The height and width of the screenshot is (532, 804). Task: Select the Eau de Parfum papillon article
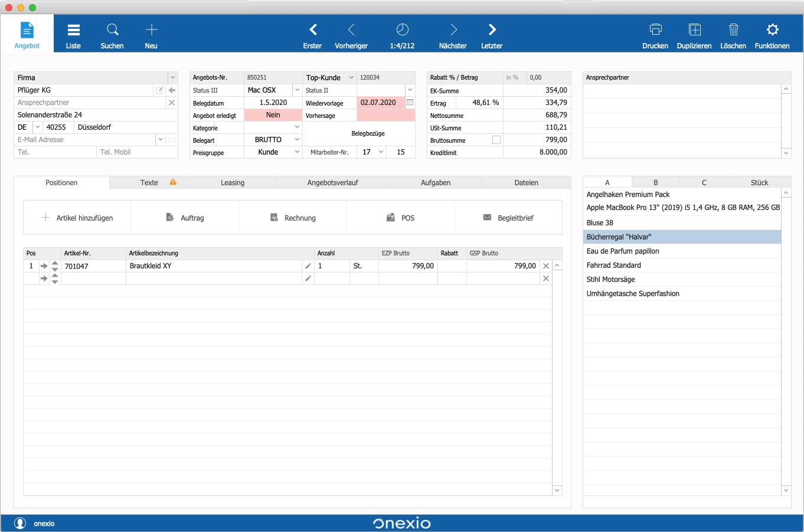(x=682, y=251)
